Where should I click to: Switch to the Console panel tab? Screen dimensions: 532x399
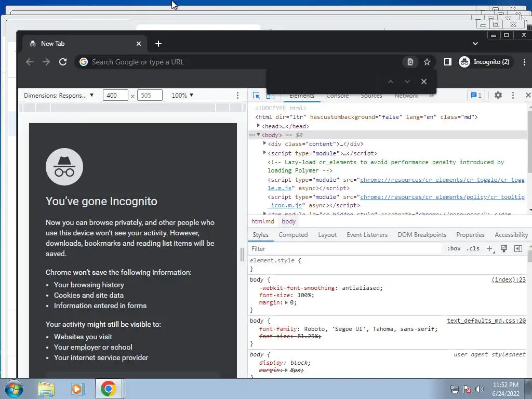point(337,96)
